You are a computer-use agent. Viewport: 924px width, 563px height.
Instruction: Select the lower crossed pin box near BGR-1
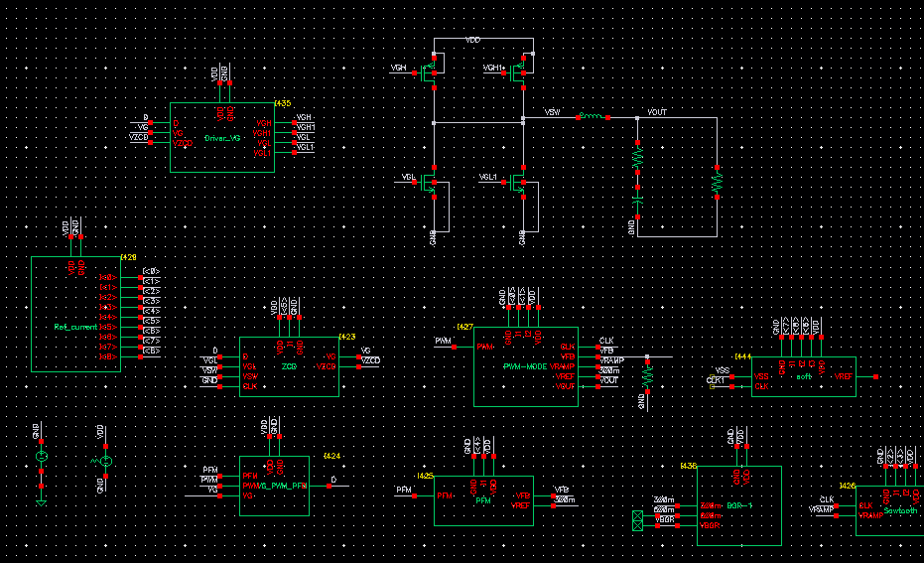[x=637, y=525]
